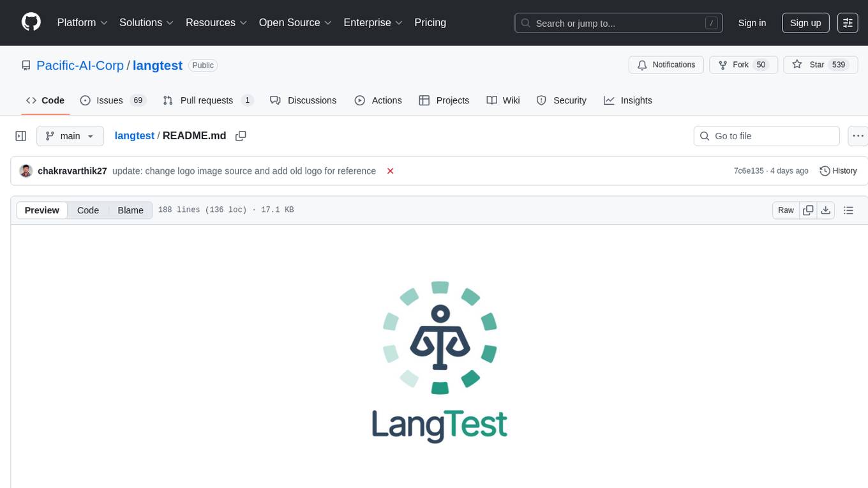Click the langtest breadcrumb folder
This screenshot has height=488, width=868.
(x=134, y=135)
